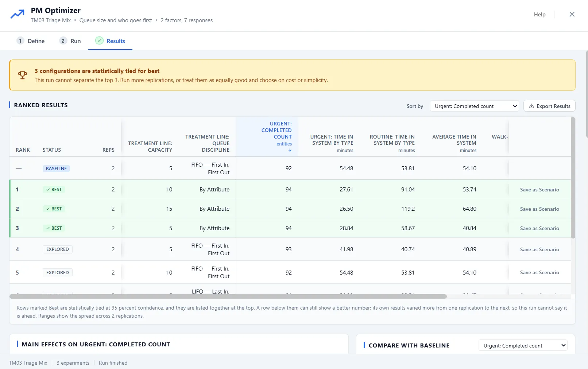
Task: Click the Main Effects on Urgent: Completed Count heading
Action: coord(96,344)
